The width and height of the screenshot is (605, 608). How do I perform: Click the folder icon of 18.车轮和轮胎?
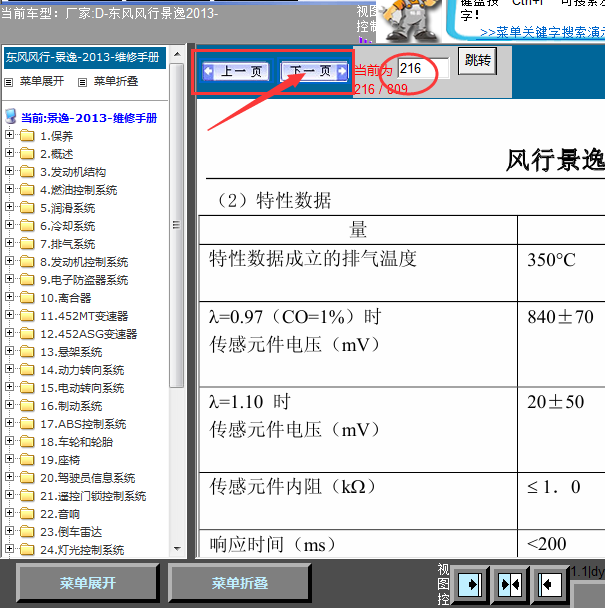click(27, 441)
